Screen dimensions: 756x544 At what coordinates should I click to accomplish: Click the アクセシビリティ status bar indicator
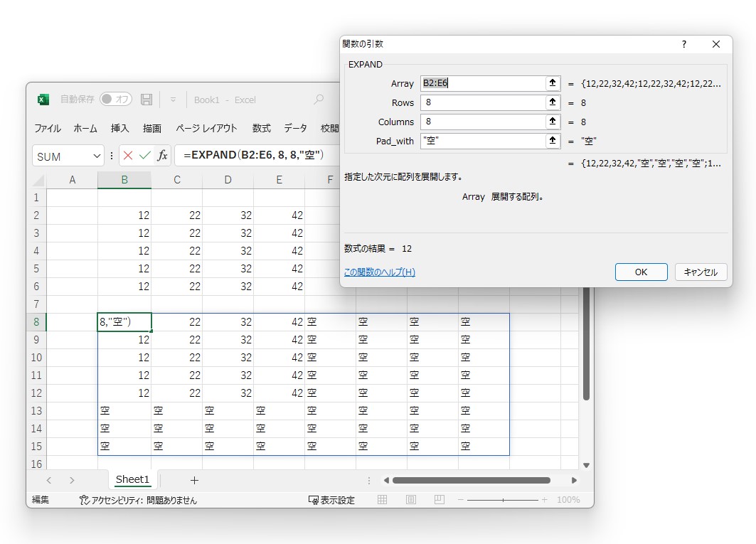tap(139, 500)
